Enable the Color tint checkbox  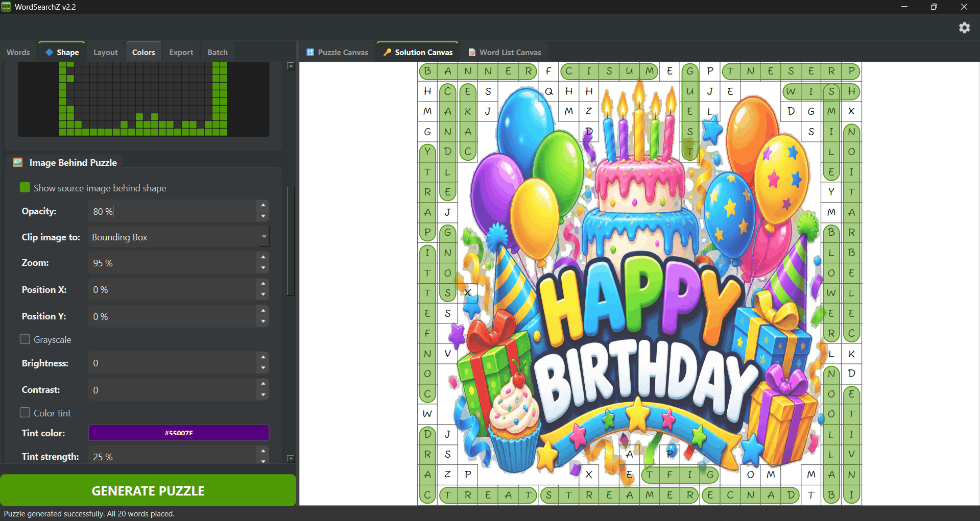25,412
